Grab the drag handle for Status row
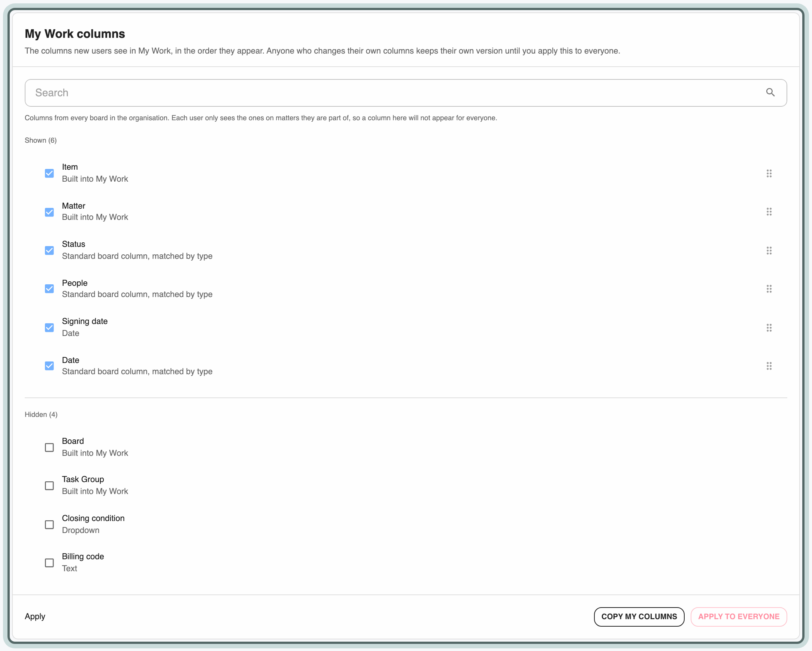 769,251
